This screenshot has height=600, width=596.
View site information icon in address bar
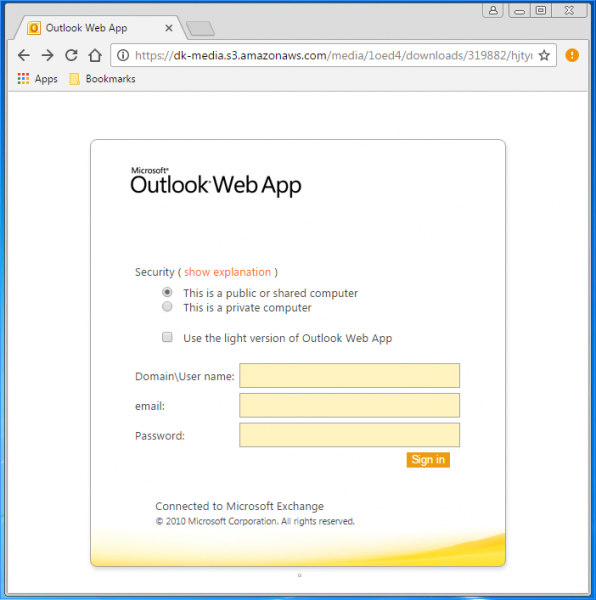[123, 55]
